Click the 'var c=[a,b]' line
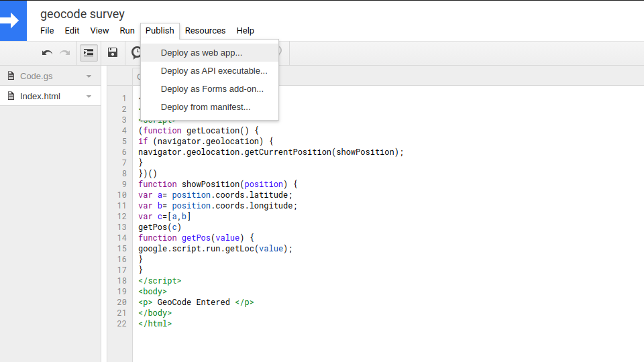Viewport: 644px width, 362px height. 164,217
